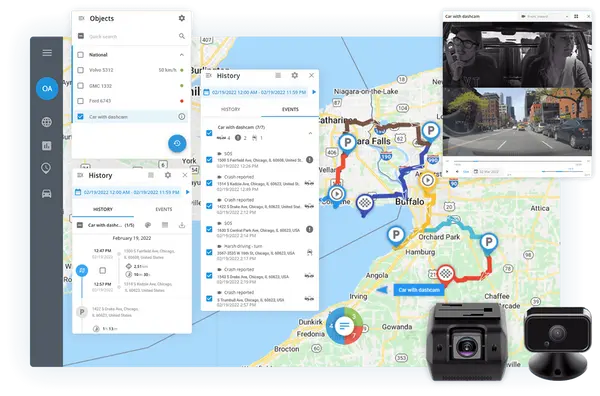Open settings gear in left History panel
This screenshot has height=396, width=600.
pos(168,175)
